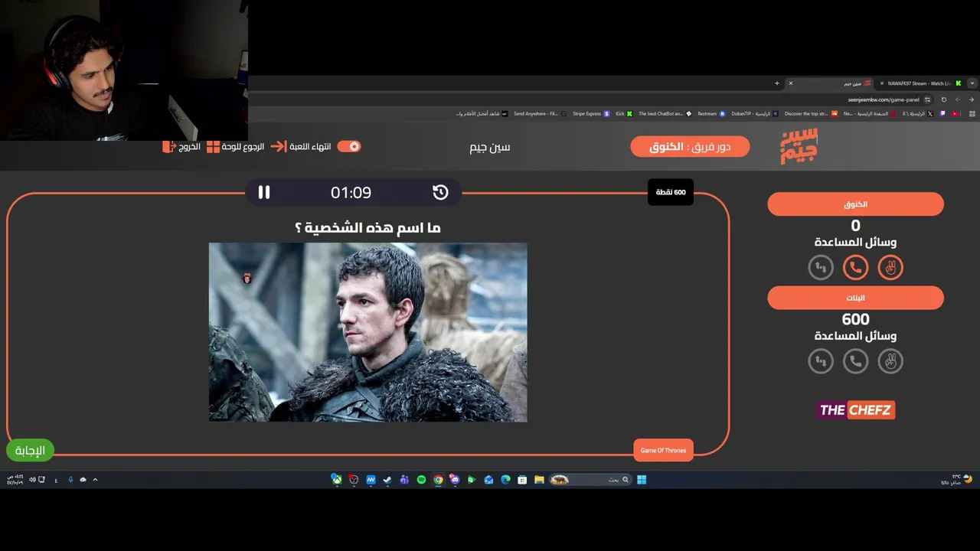Open Microsoft Store from taskbar
980x551 pixels.
522,480
